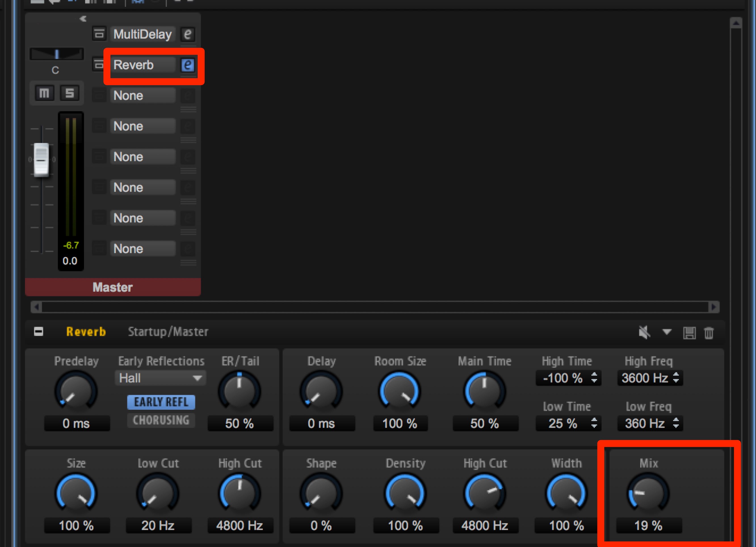The image size is (756, 547).
Task: Select the Reverb insert slot
Action: [x=143, y=65]
